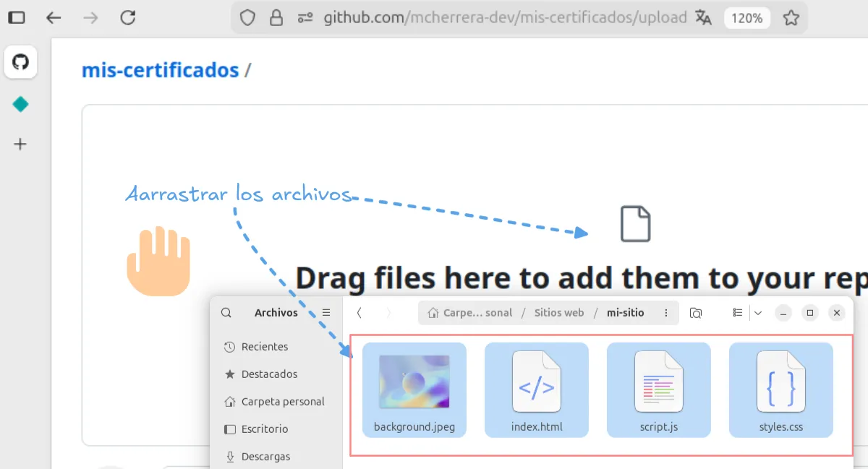The image size is (868, 469).
Task: Select Recientes in the sidebar
Action: click(264, 347)
